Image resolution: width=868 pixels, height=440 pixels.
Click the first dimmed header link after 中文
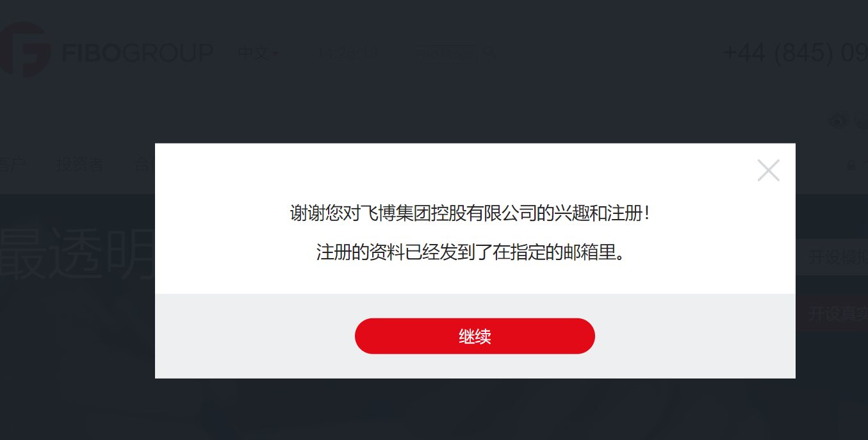[349, 53]
